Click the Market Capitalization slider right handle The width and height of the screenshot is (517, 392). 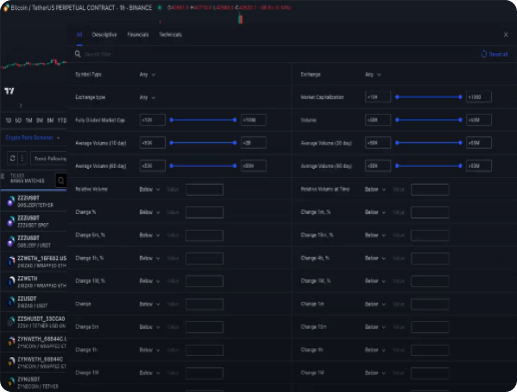(x=460, y=97)
